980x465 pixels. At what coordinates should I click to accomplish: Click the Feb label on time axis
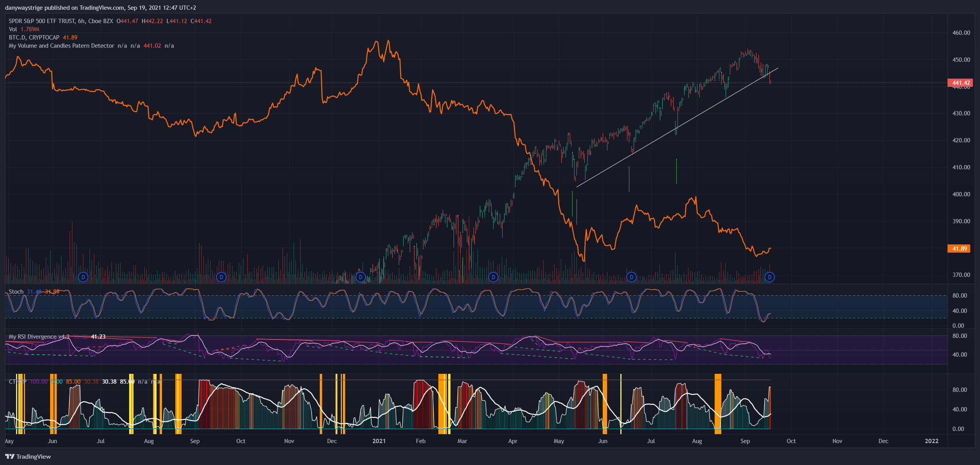(421, 441)
